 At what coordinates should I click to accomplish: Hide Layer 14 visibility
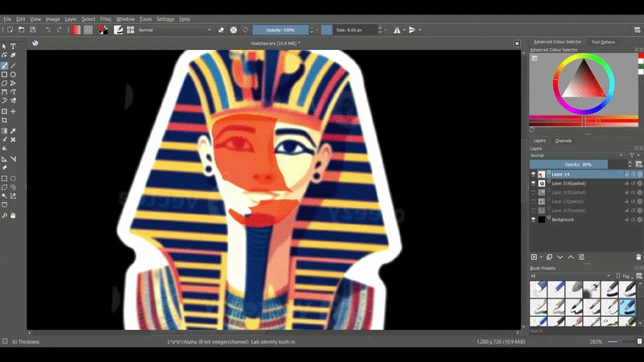pos(533,175)
